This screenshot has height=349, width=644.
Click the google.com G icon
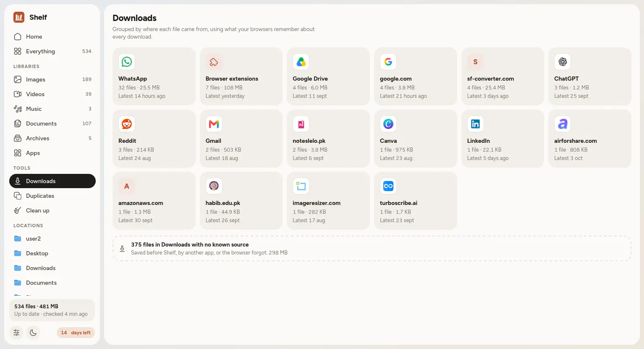click(x=388, y=62)
